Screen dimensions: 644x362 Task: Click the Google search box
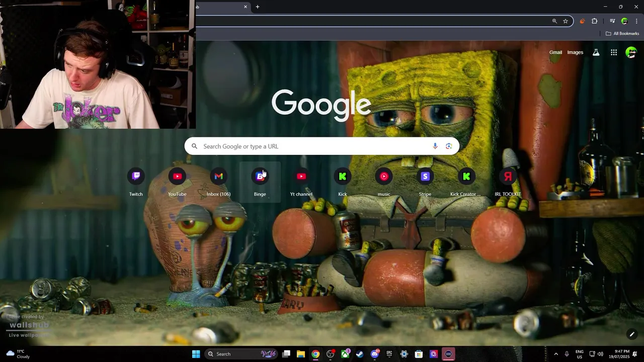[322, 146]
